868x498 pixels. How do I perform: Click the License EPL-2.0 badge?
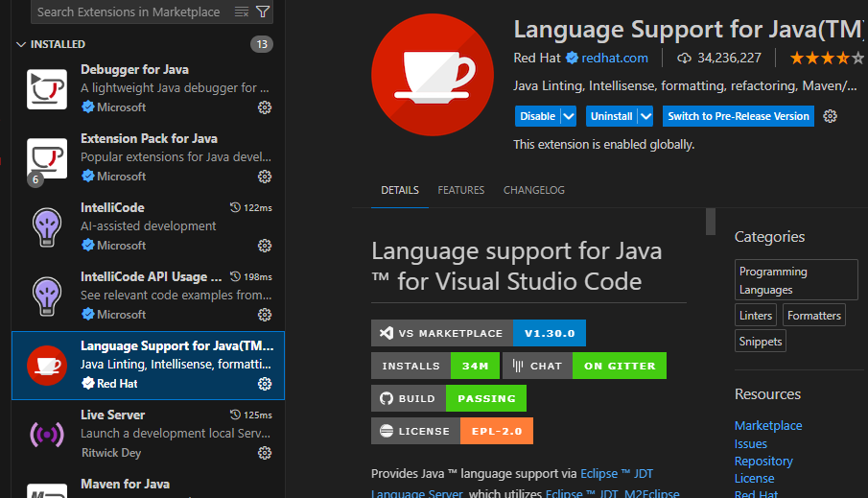(453, 431)
